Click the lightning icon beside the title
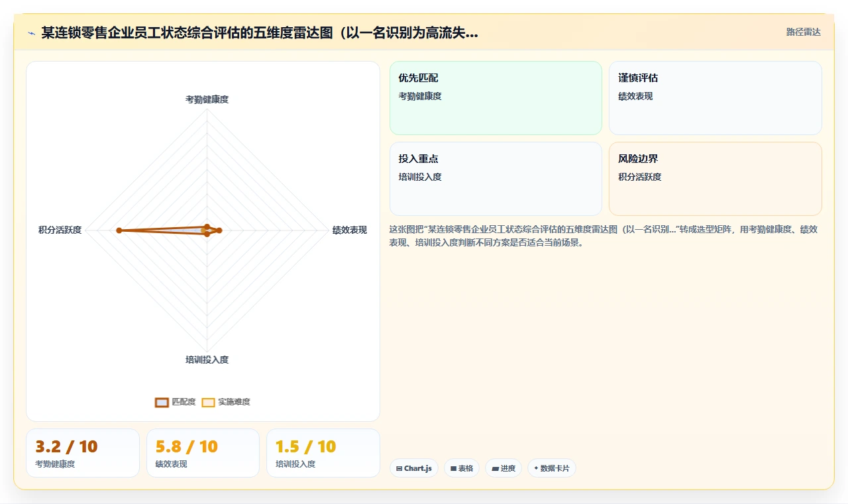Image resolution: width=848 pixels, height=504 pixels. click(32, 33)
